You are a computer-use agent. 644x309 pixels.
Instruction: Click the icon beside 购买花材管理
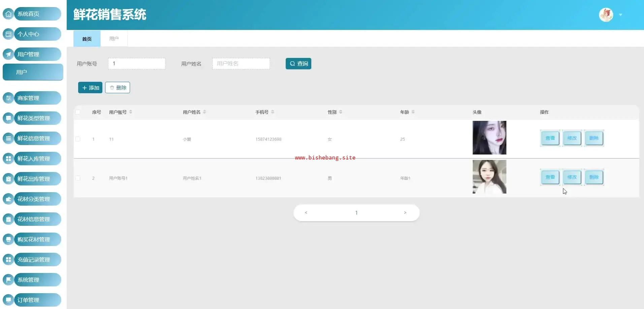pos(8,239)
